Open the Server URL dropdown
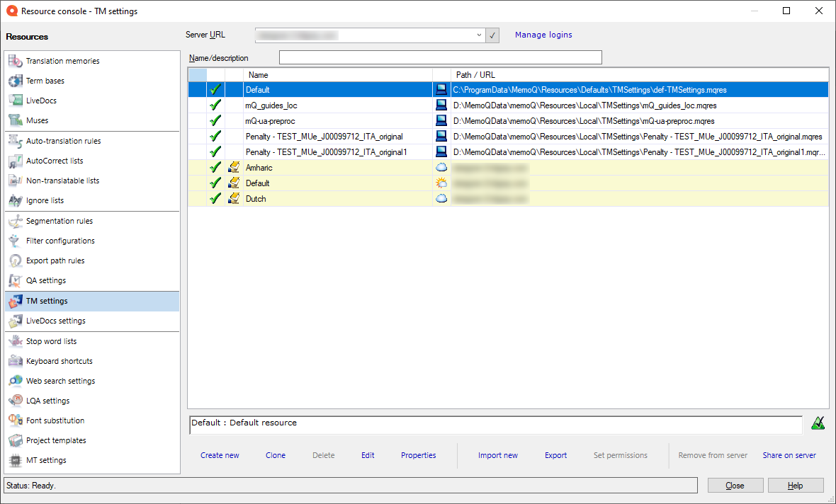The width and height of the screenshot is (836, 504). pos(479,35)
